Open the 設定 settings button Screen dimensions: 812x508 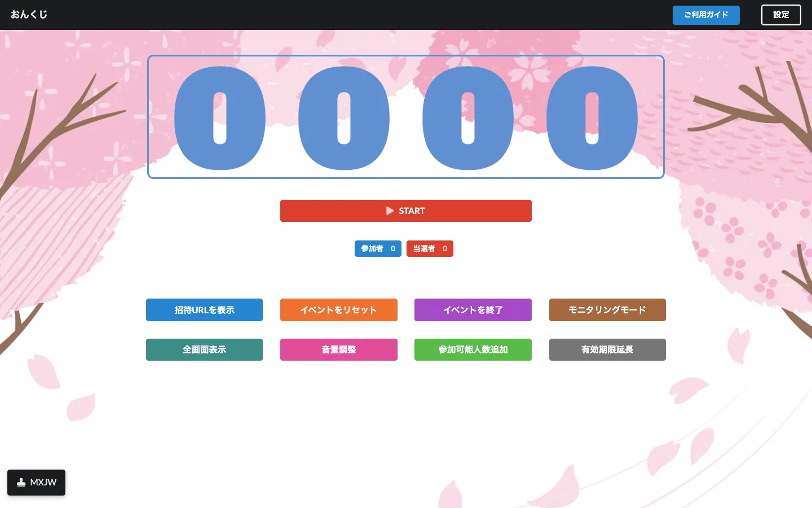(x=780, y=15)
